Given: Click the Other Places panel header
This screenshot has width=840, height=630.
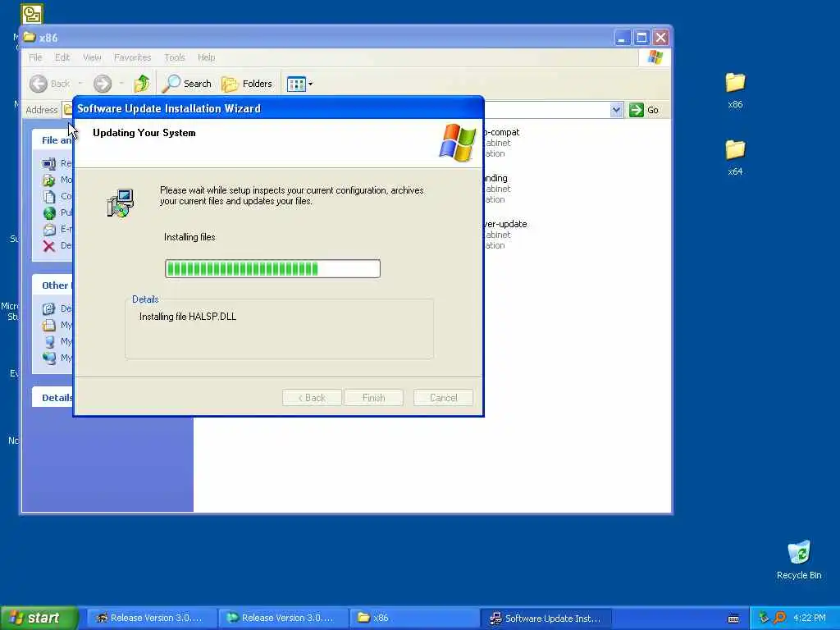Looking at the screenshot, I should coord(52,285).
